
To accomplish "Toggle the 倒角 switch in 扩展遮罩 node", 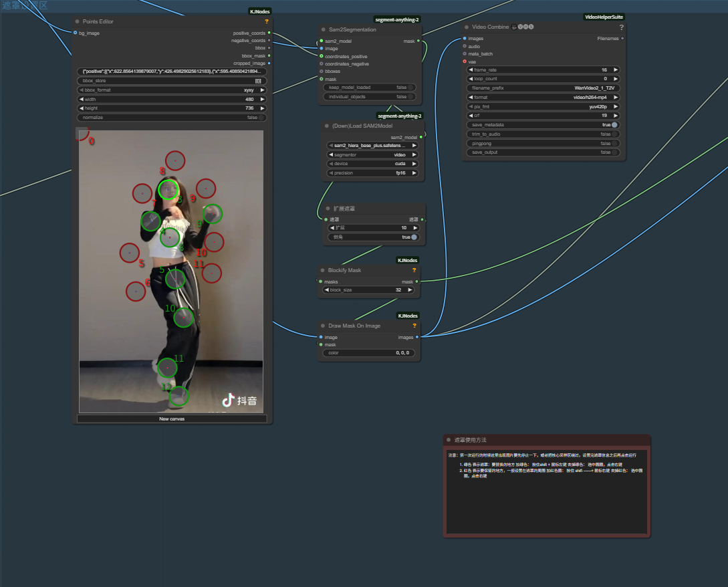I will (414, 237).
